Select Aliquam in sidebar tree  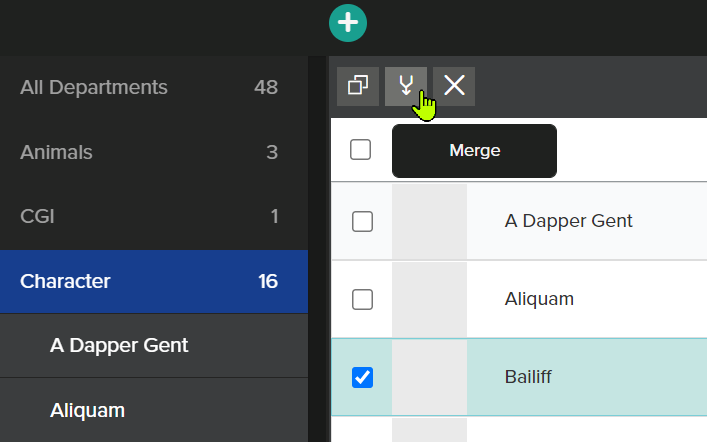click(x=154, y=410)
